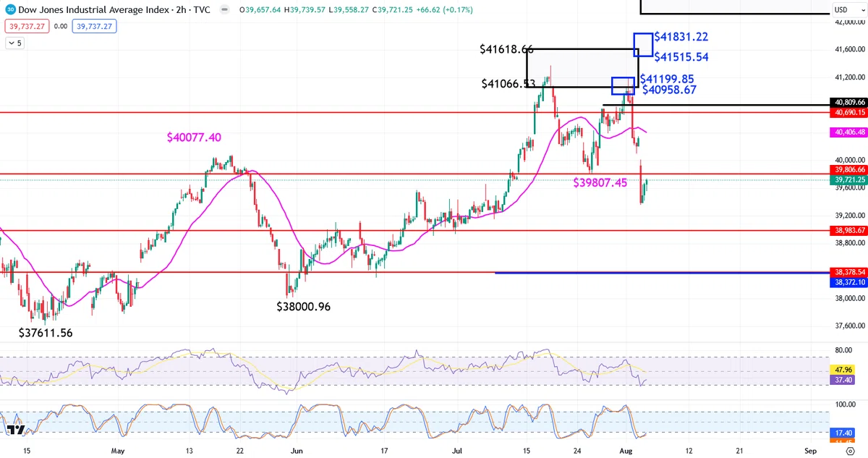Select the $41618.66 black annotation text
Viewport: 868px width, 458px height.
(x=506, y=49)
